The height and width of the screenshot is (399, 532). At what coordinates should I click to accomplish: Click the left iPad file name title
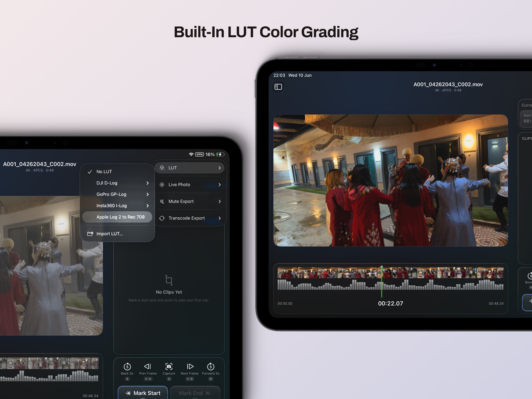tap(40, 164)
